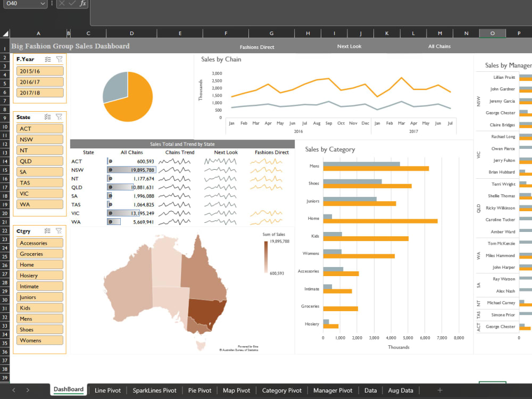The height and width of the screenshot is (399, 532).
Task: Click Lillian Pruitt in manager chart
Action: coord(504,77)
